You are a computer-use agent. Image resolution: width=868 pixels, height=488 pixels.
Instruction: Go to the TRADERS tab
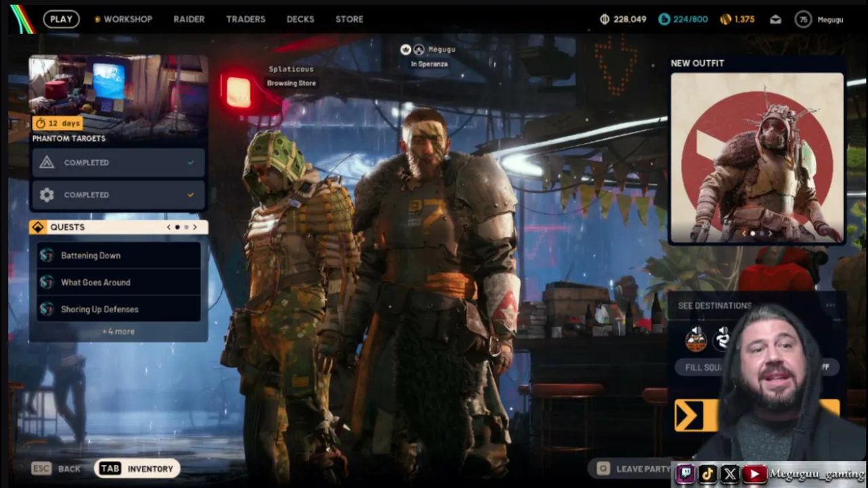click(245, 19)
